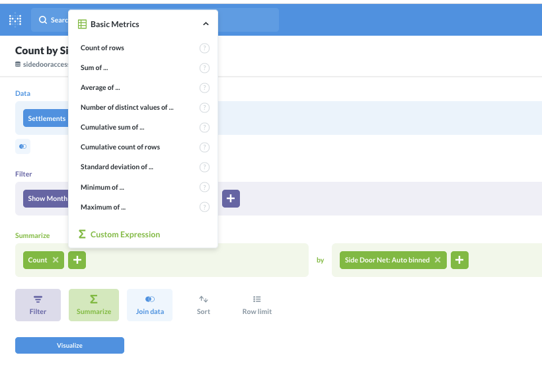The width and height of the screenshot is (542, 392).
Task: Click the Visualize button
Action: (x=69, y=345)
